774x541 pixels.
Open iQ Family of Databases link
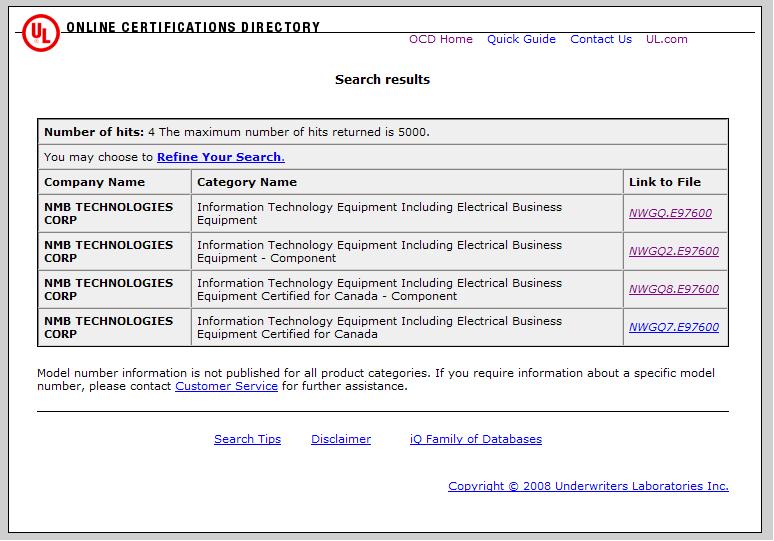pyautogui.click(x=476, y=439)
